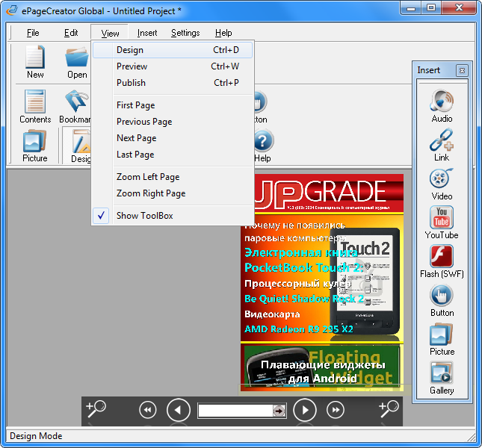Go to the next page with the right arrow
This screenshot has width=482, height=448.
tap(305, 410)
